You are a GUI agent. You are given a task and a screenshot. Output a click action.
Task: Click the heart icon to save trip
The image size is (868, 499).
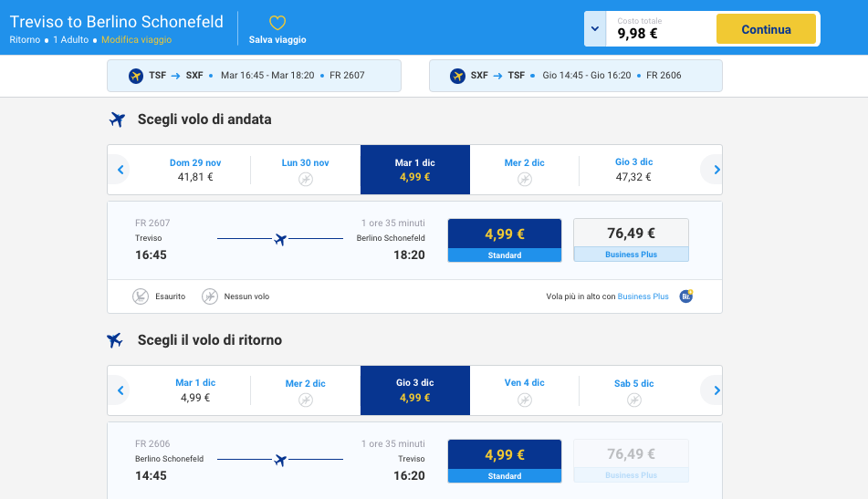pos(277,23)
